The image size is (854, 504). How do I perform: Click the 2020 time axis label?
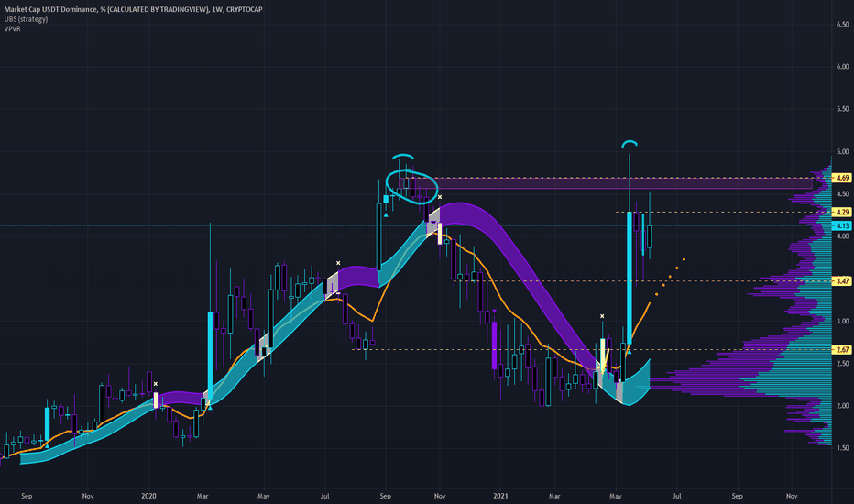tap(148, 496)
